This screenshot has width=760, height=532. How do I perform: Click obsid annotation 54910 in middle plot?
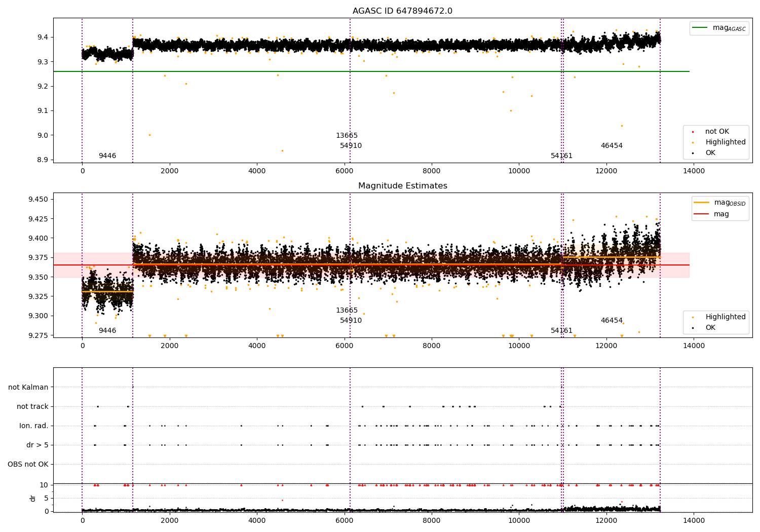351,321
